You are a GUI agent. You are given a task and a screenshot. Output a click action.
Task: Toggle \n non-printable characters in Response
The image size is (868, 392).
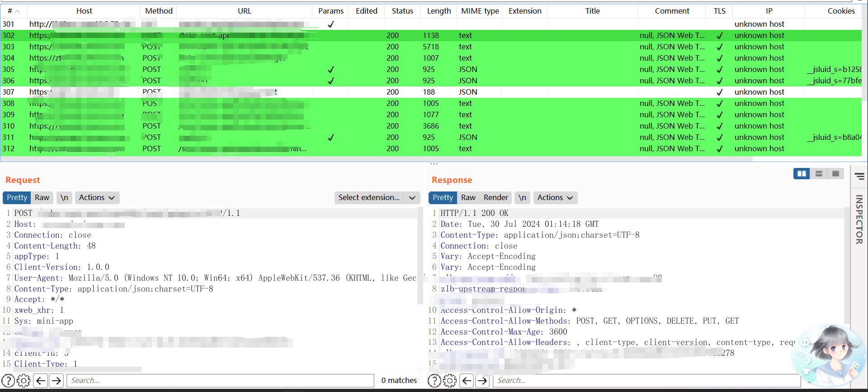tap(522, 198)
